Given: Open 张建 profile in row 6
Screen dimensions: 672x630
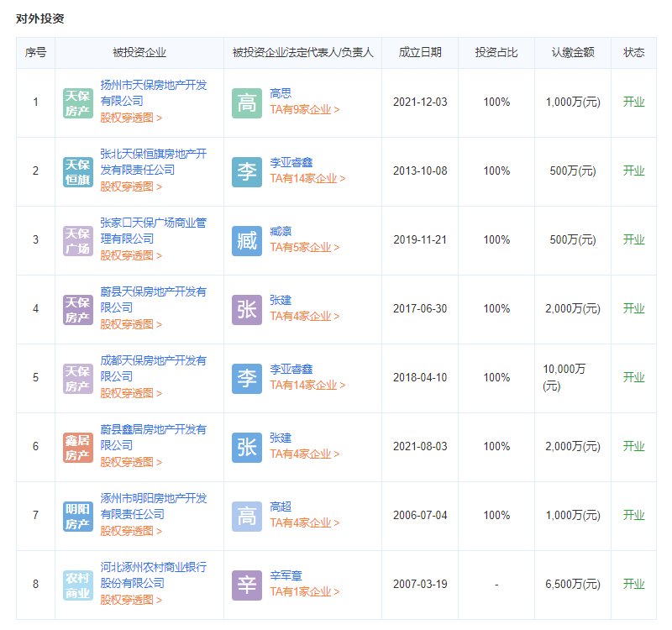Looking at the screenshot, I should pos(281,438).
